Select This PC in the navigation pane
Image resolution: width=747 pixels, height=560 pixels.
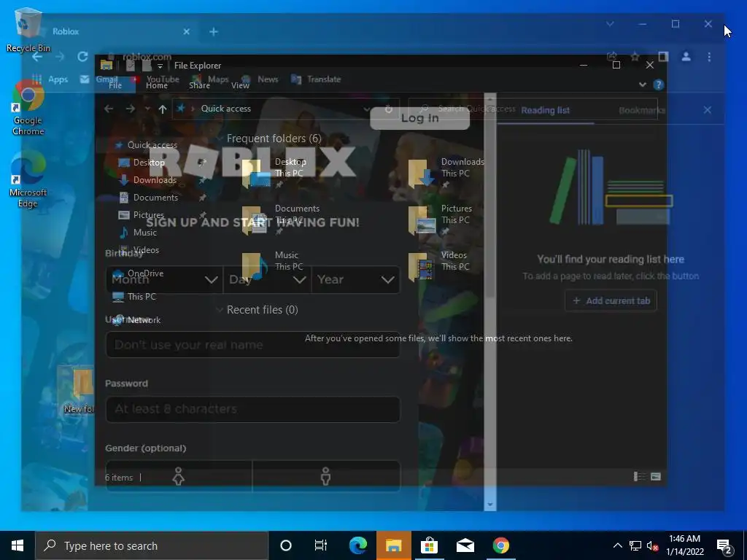coord(142,297)
